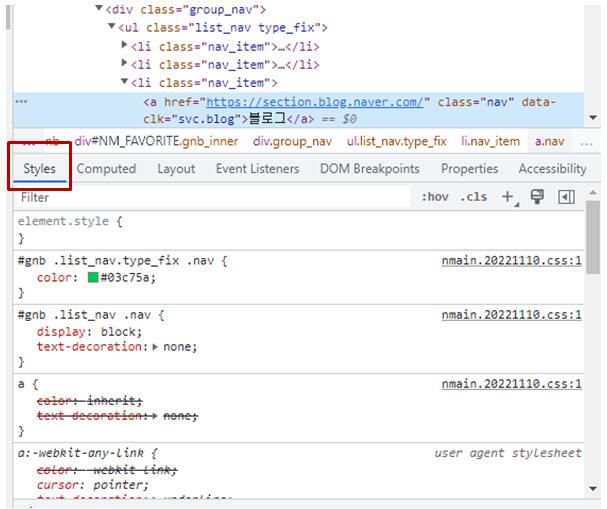Image resolution: width=607 pixels, height=509 pixels.
Task: Toggle the :hov element state button
Action: click(x=435, y=197)
